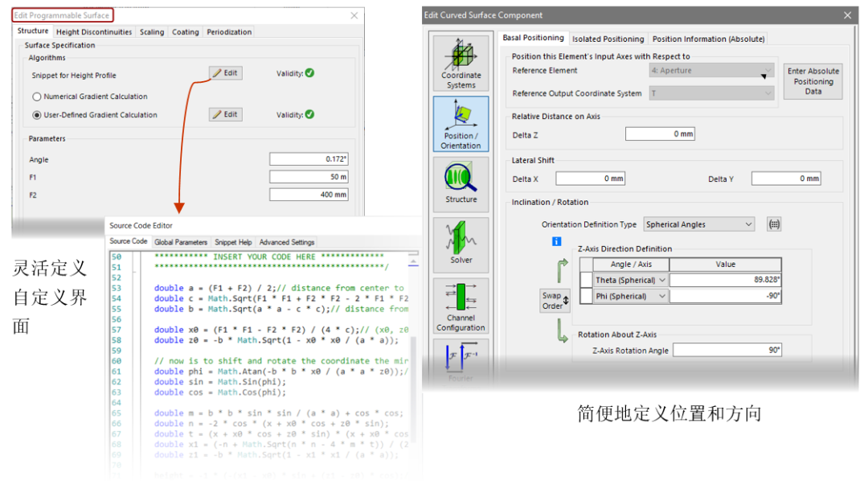Click code line 63 defining double cos
Image resolution: width=868 pixels, height=489 pixels.
coord(220,392)
